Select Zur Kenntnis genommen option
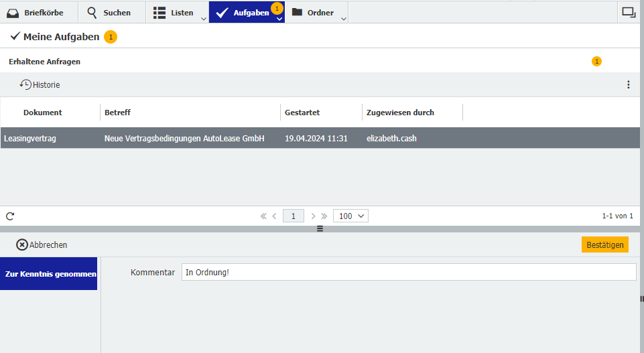The image size is (644, 353). [x=49, y=274]
